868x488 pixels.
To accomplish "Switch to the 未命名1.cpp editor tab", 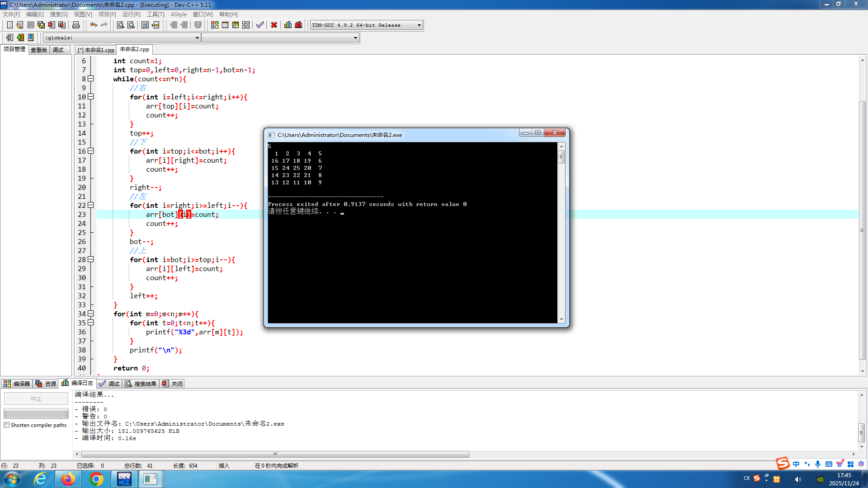I will (x=96, y=50).
